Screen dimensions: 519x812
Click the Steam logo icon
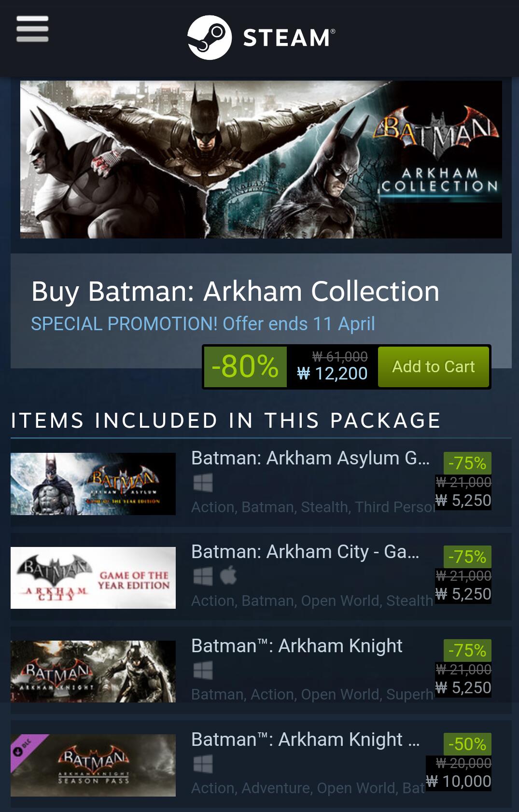coord(209,37)
